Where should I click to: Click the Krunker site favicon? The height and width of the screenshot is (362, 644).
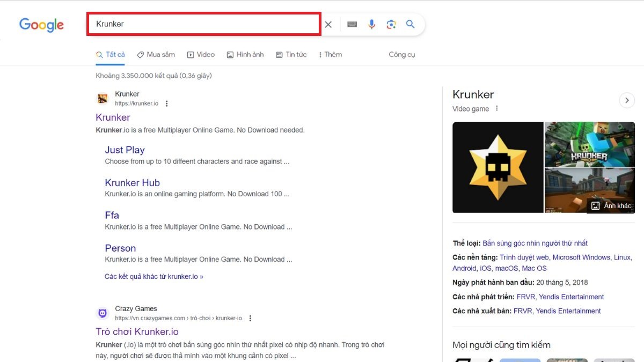point(103,99)
